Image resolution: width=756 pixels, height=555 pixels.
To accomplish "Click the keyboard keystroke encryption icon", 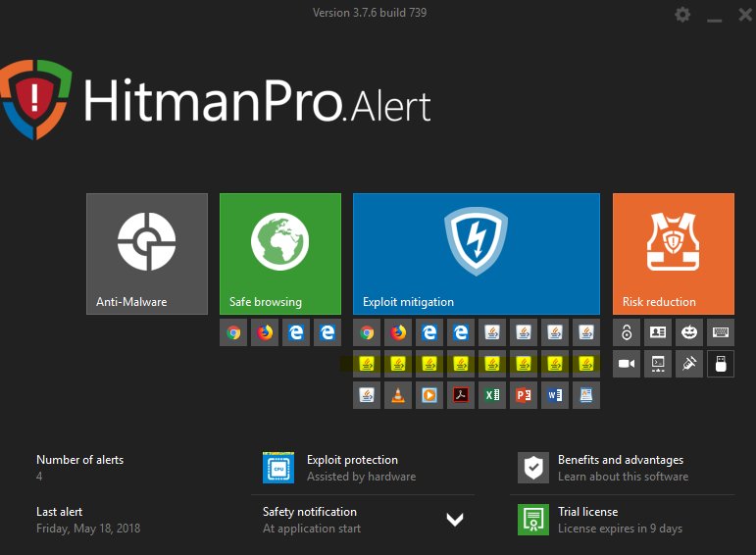I will (721, 332).
